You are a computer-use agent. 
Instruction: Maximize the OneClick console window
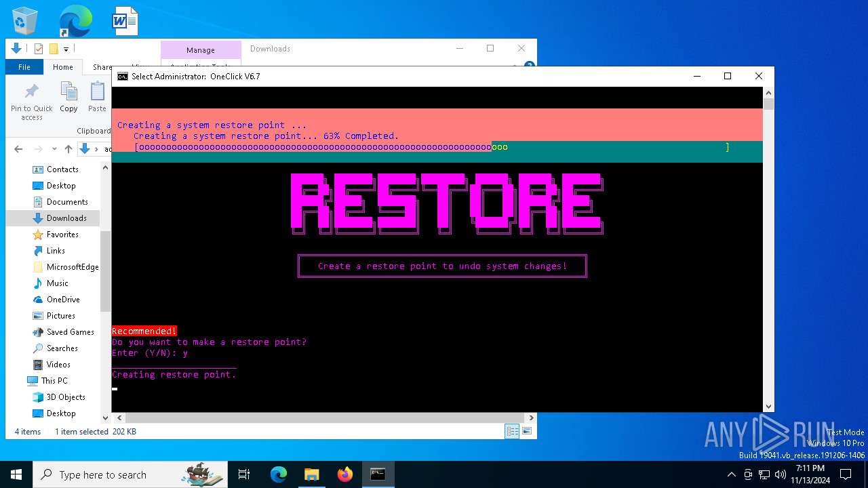click(x=728, y=77)
